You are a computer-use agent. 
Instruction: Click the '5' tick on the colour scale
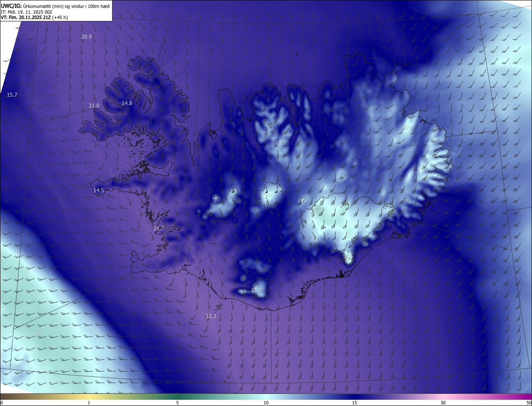[177, 403]
